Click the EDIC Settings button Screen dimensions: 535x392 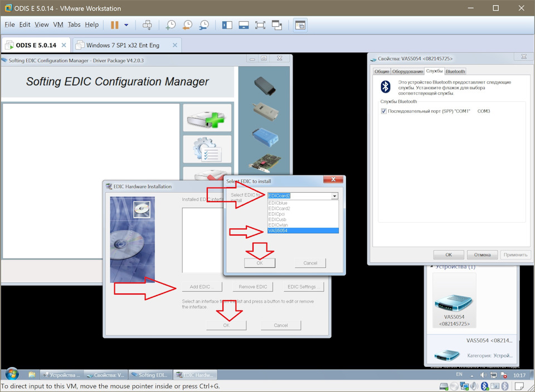pyautogui.click(x=303, y=287)
